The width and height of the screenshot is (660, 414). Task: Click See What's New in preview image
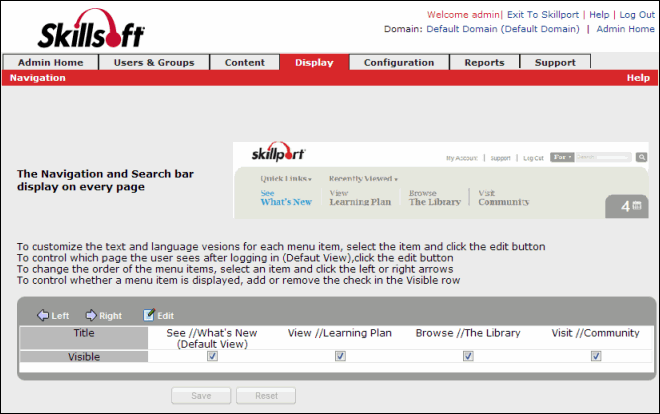click(x=286, y=197)
